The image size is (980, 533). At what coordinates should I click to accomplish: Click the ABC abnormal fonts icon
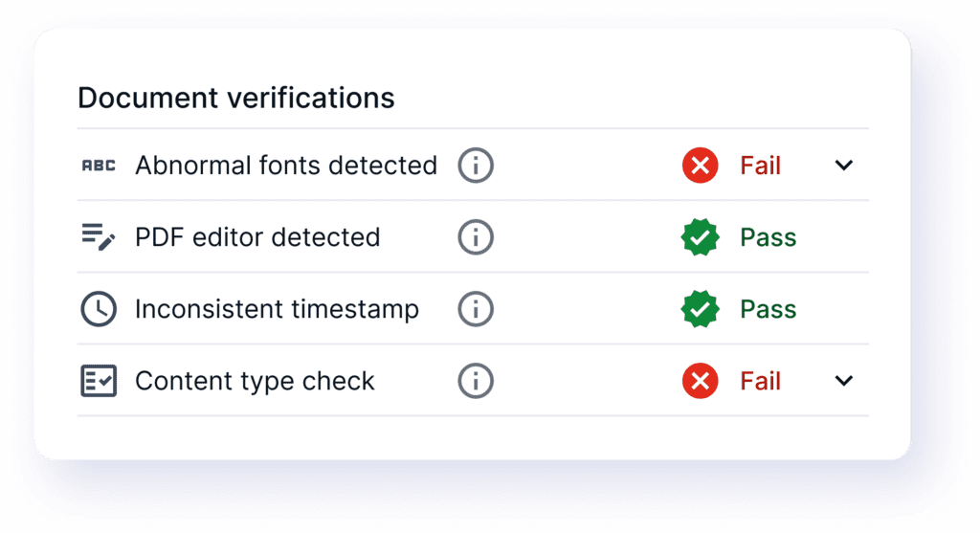tap(98, 166)
